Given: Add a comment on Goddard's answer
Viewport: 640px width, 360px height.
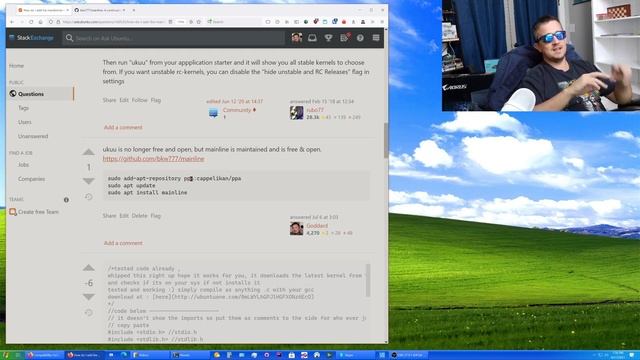Looking at the screenshot, I should (123, 243).
